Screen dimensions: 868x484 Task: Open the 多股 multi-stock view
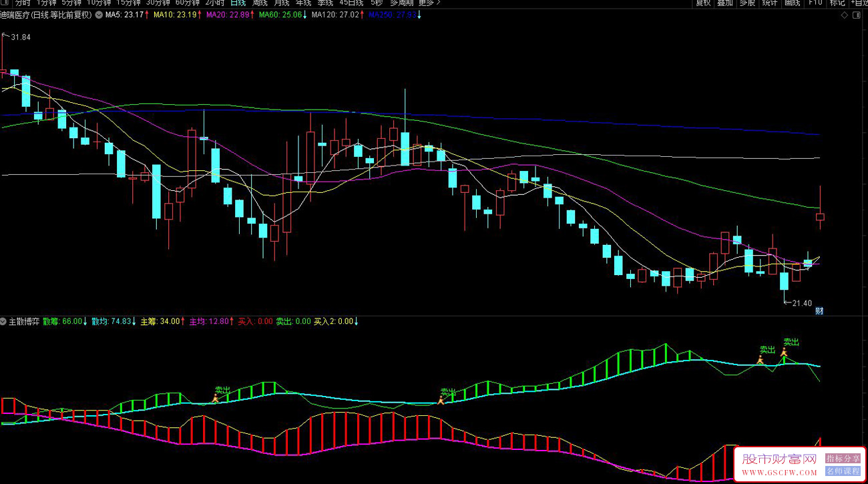pos(747,3)
